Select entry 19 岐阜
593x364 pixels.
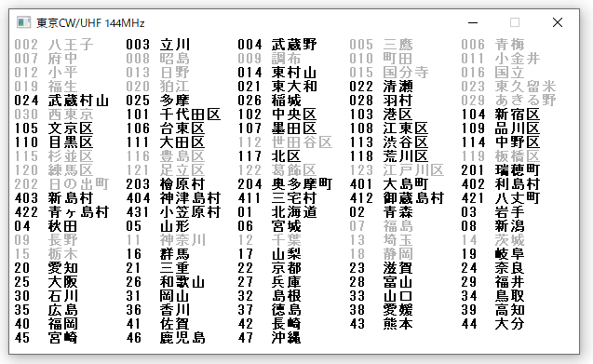pyautogui.click(x=492, y=255)
